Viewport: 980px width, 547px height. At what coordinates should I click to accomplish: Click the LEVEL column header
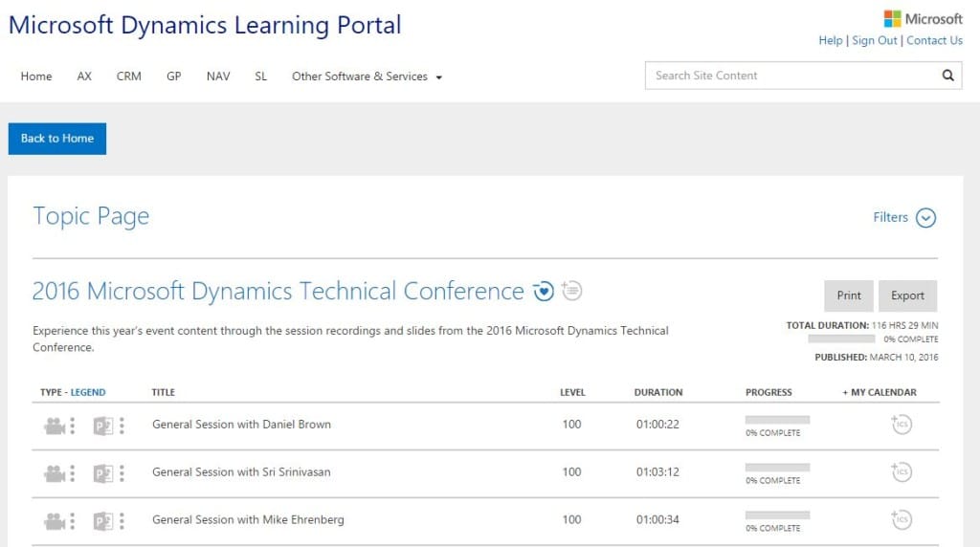click(x=572, y=392)
